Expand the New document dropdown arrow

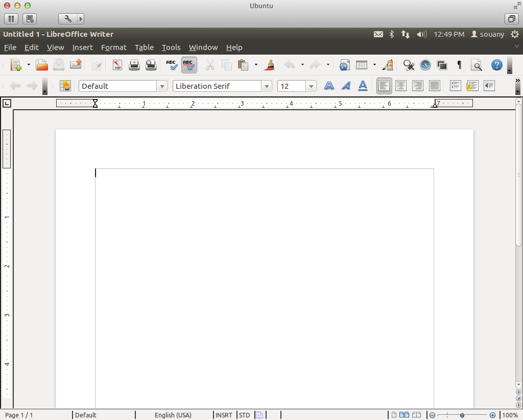(x=29, y=65)
